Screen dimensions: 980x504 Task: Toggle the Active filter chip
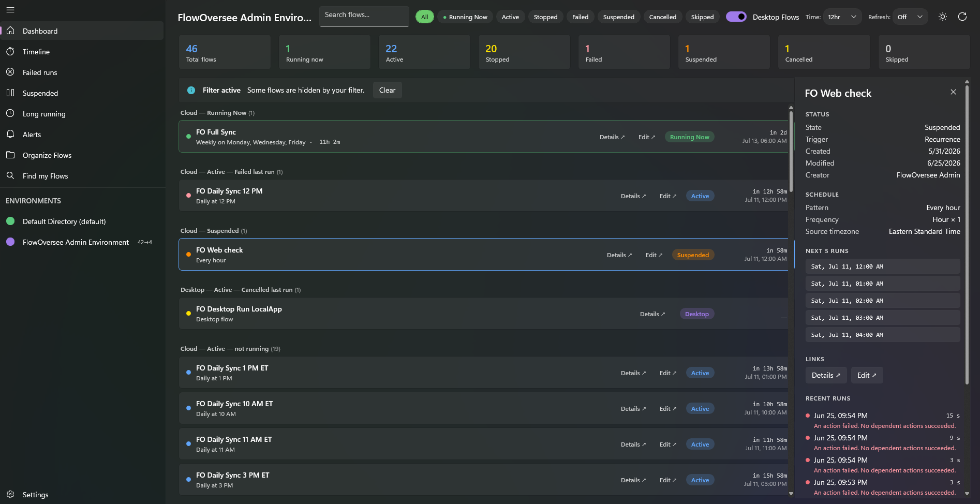click(x=510, y=17)
